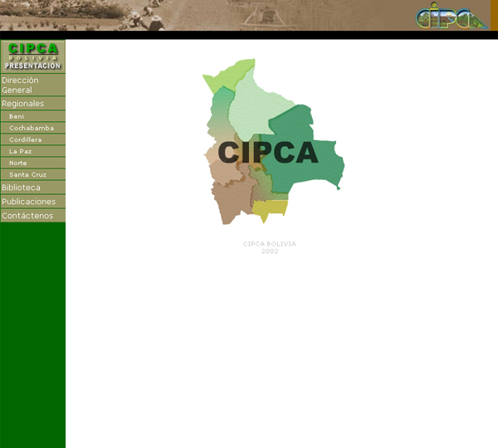Screen dimensions: 498x448
Task: Open the Publicaciones menu item
Action: [x=32, y=202]
